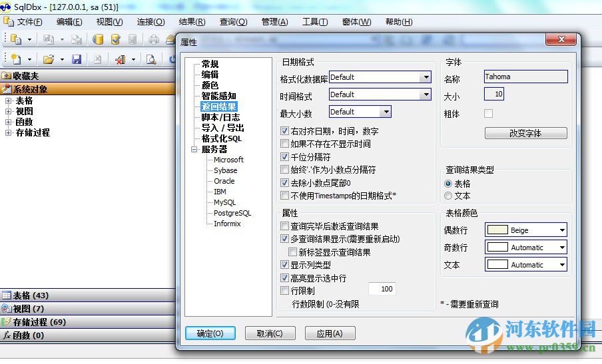
Task: Open dropdown arrow beside the new document icon
Action: click(29, 59)
